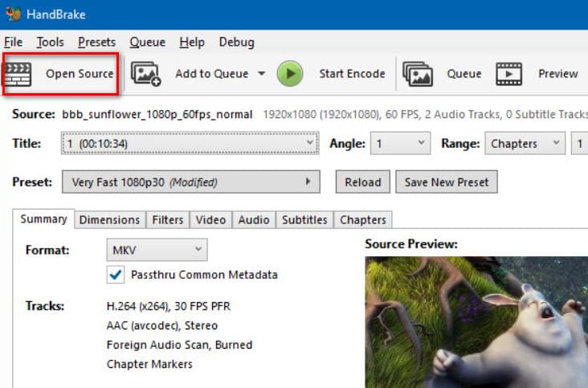The image size is (588, 388).
Task: Open the Format dropdown showing MKV
Action: click(x=157, y=250)
